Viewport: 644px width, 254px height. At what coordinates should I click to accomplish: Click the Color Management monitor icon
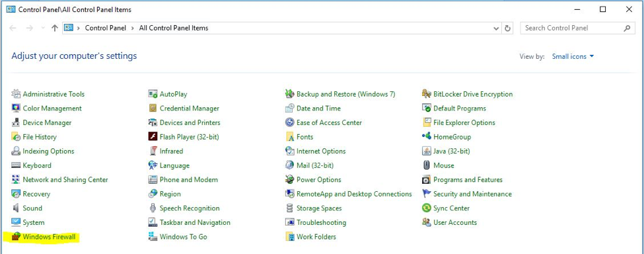(x=16, y=108)
